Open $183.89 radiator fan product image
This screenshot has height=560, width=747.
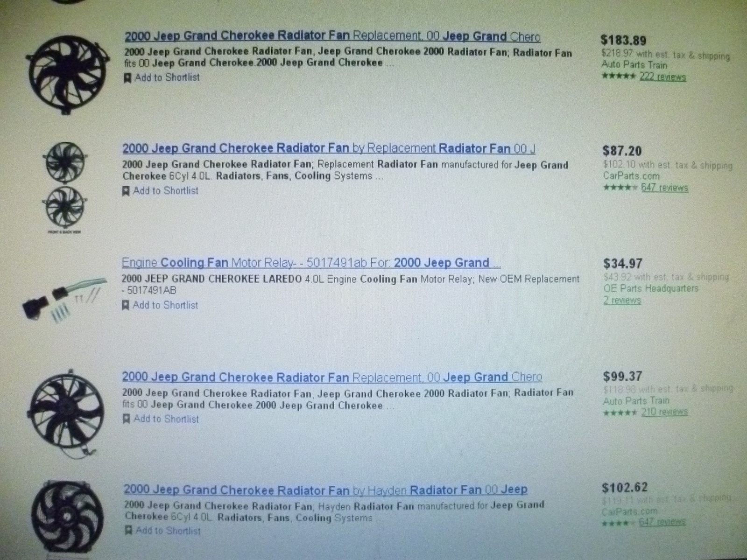[64, 71]
